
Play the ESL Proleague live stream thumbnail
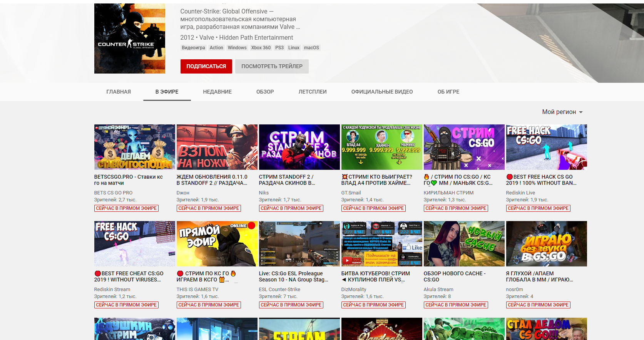coord(299,244)
